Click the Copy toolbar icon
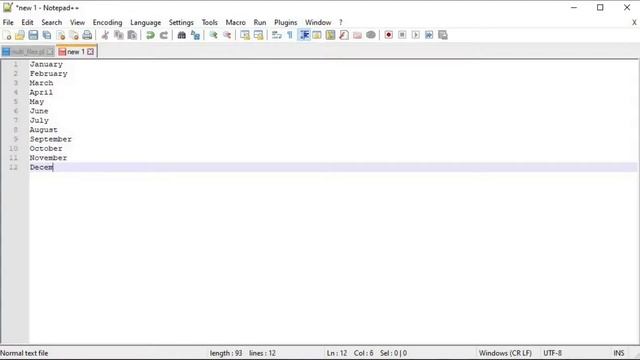Image resolution: width=640 pixels, height=360 pixels. (x=119, y=35)
